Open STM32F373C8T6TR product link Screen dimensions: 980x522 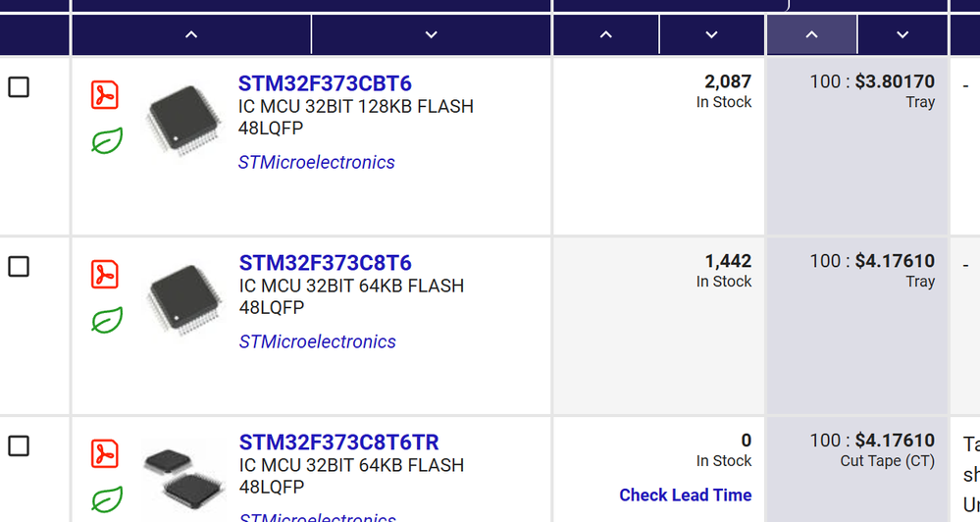[x=338, y=443]
